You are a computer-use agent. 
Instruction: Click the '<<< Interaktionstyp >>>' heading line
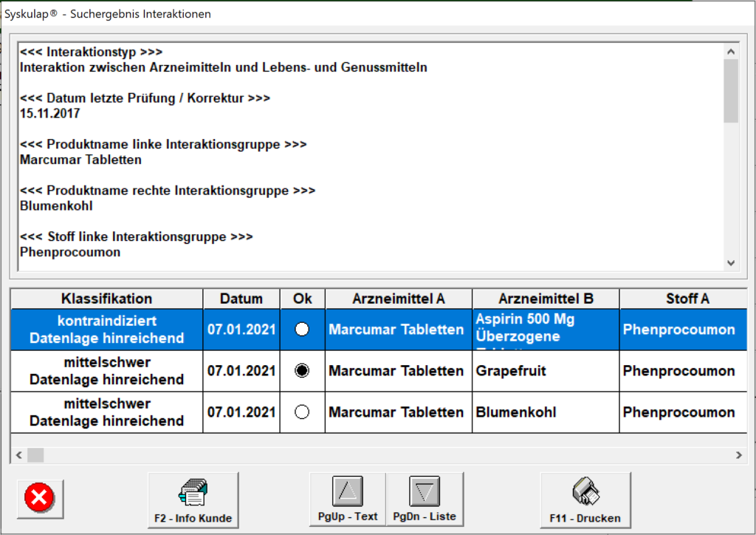pyautogui.click(x=91, y=52)
